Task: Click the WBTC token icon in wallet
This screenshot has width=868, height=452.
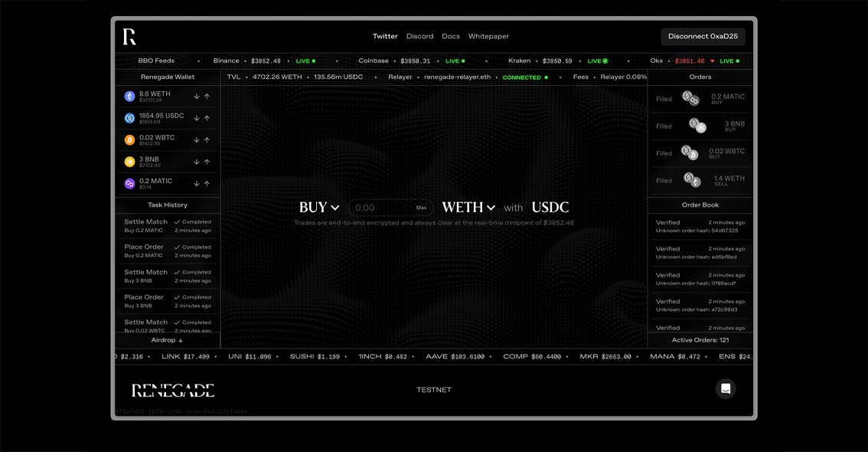Action: [x=129, y=140]
